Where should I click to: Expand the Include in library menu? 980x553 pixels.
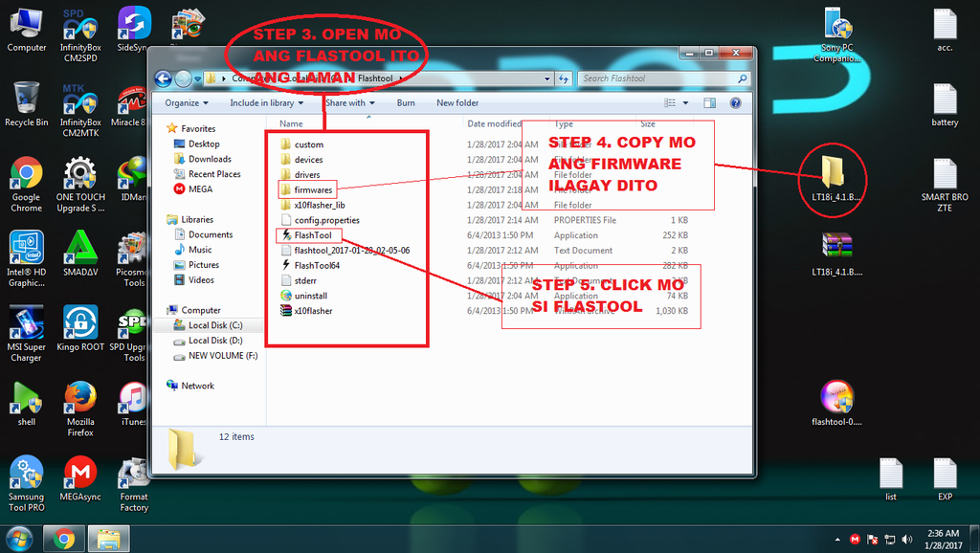pos(266,103)
